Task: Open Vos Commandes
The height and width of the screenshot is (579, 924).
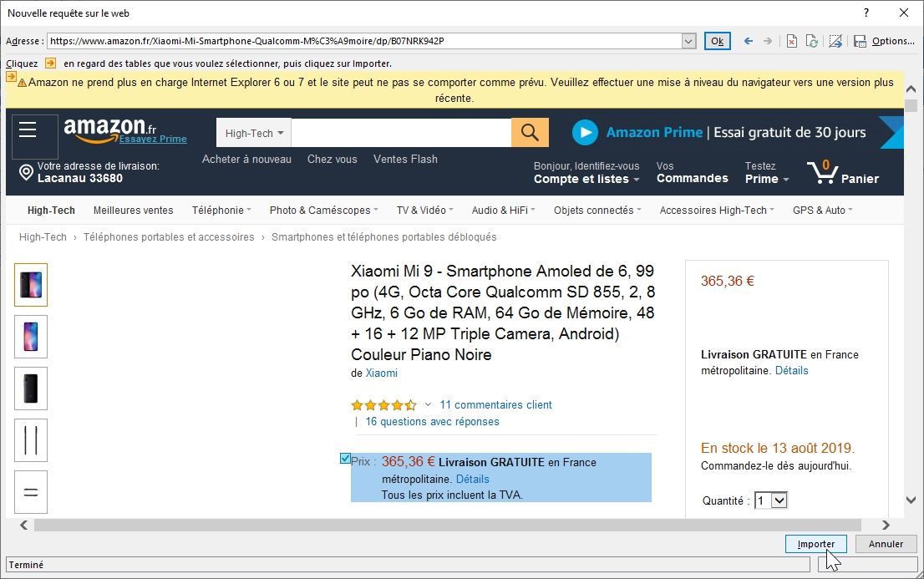Action: [693, 173]
